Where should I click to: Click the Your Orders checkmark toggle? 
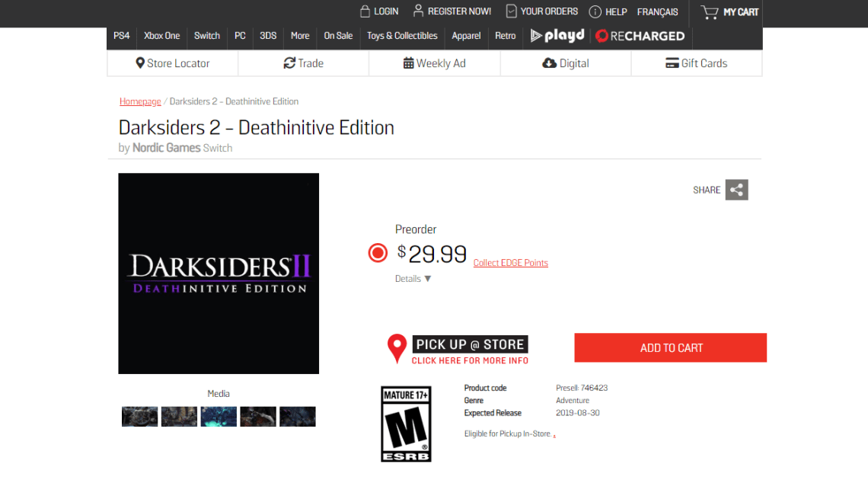(x=510, y=11)
